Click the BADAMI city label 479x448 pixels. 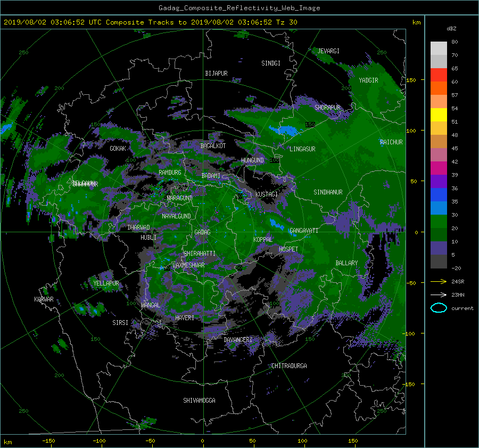pyautogui.click(x=211, y=176)
